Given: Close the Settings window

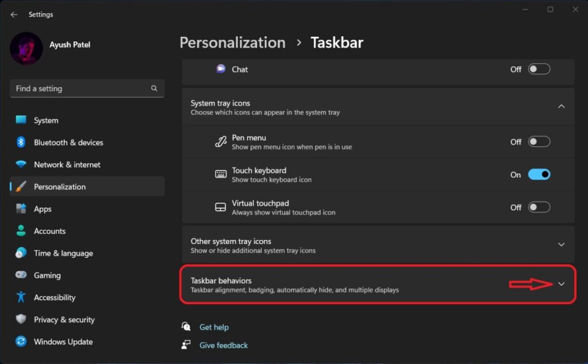Looking at the screenshot, I should tap(575, 9).
